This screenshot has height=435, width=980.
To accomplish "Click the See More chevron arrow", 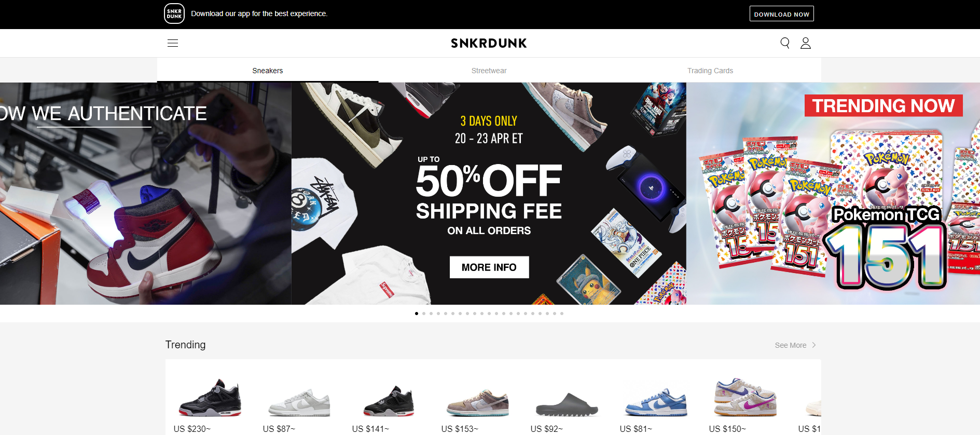I will [814, 345].
